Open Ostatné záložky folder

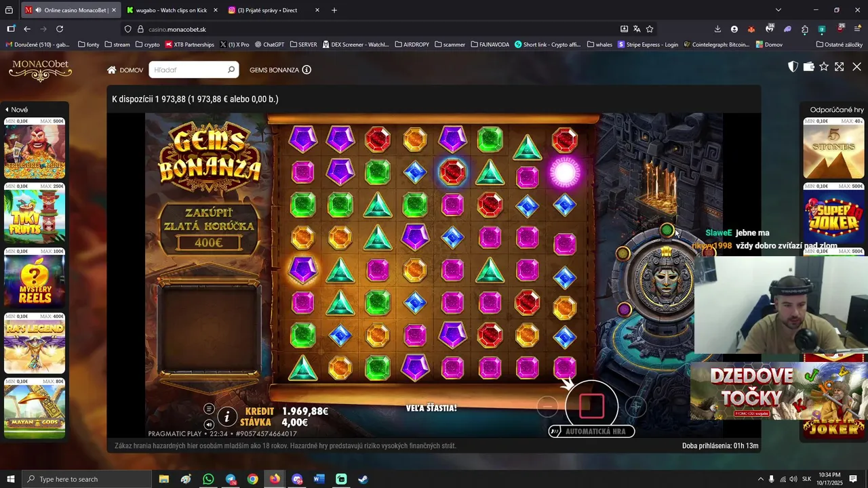(840, 45)
